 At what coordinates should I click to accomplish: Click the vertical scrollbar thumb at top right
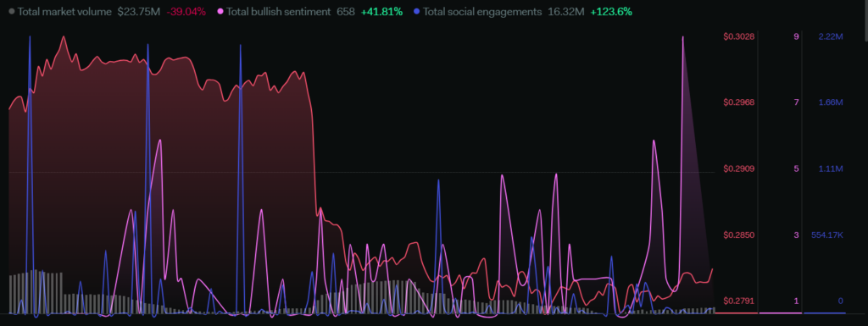tap(865, 20)
